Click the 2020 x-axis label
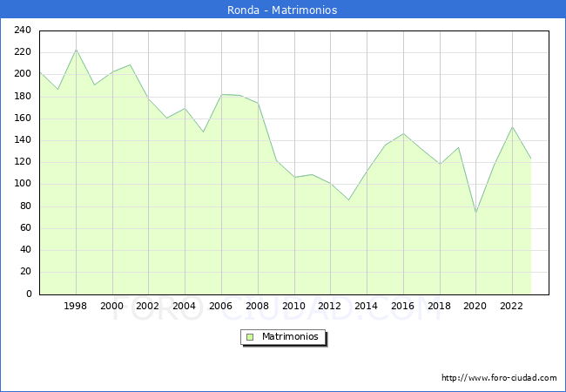The height and width of the screenshot is (392, 566). tap(475, 306)
